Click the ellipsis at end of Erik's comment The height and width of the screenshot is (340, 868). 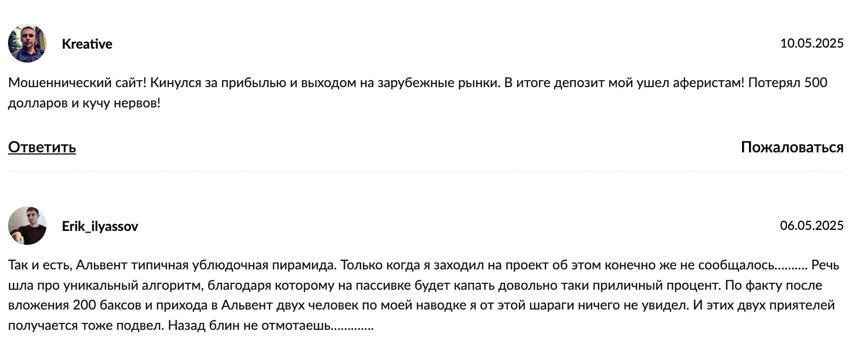pyautogui.click(x=356, y=326)
